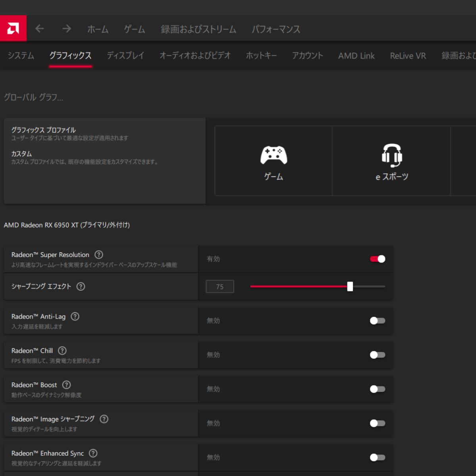Screen dimensions: 476x476
Task: Select the e スポーツ headset profile icon
Action: pos(392,155)
